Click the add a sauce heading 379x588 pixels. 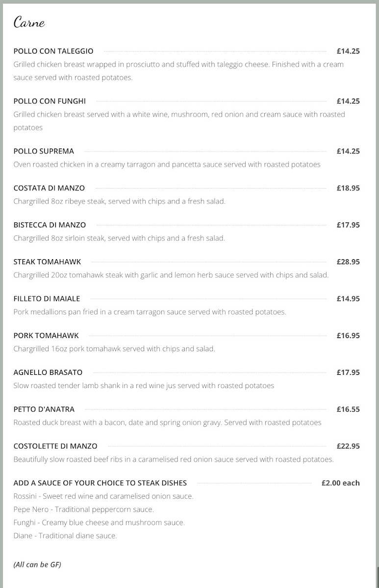pos(100,483)
